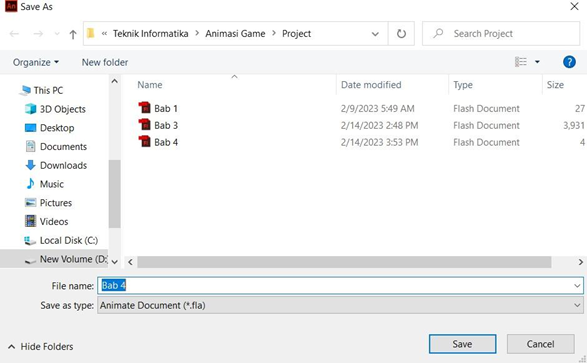Open the Organize menu

pos(36,62)
